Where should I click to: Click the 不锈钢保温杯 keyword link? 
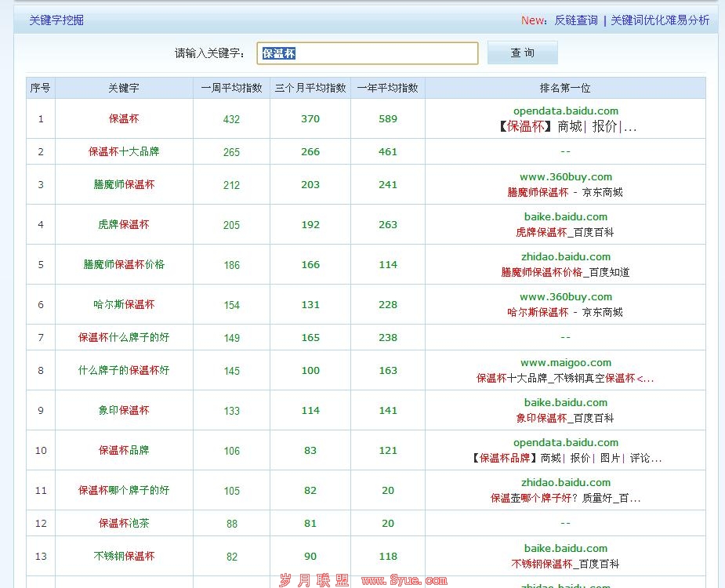tap(123, 556)
